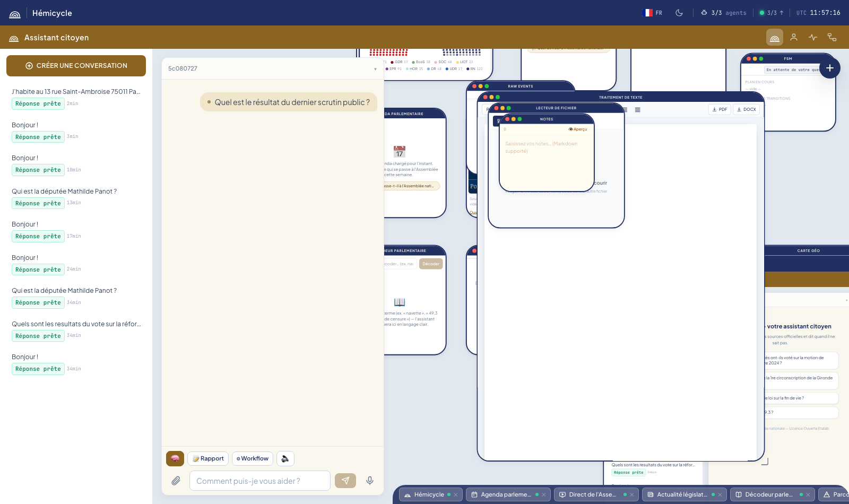Open the FR language selector
This screenshot has height=504, width=849.
[x=653, y=13]
